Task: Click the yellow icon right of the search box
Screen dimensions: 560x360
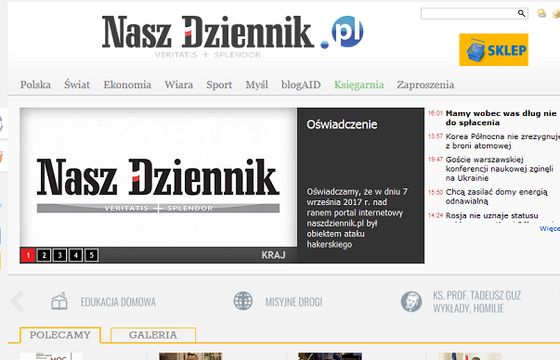Action: click(x=541, y=14)
